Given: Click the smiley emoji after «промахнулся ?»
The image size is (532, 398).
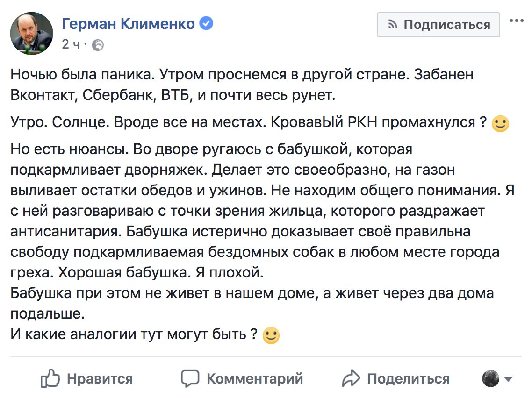Looking at the screenshot, I should click(x=501, y=124).
